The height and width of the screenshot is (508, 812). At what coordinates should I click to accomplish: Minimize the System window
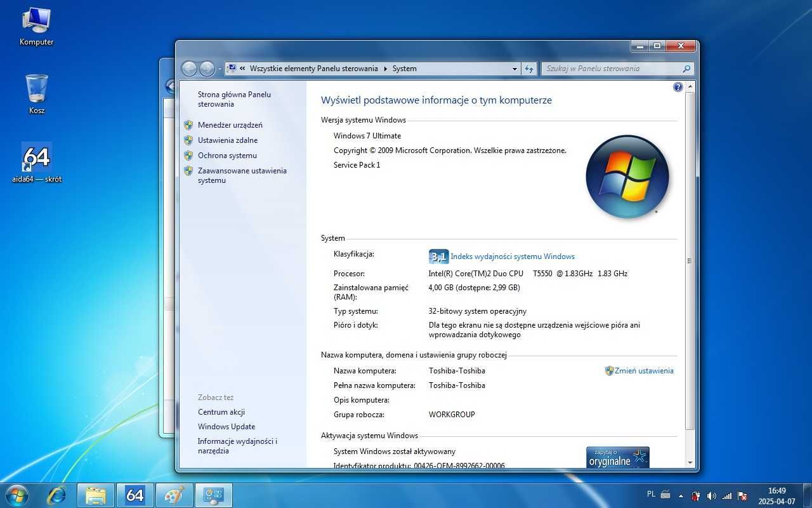click(639, 46)
